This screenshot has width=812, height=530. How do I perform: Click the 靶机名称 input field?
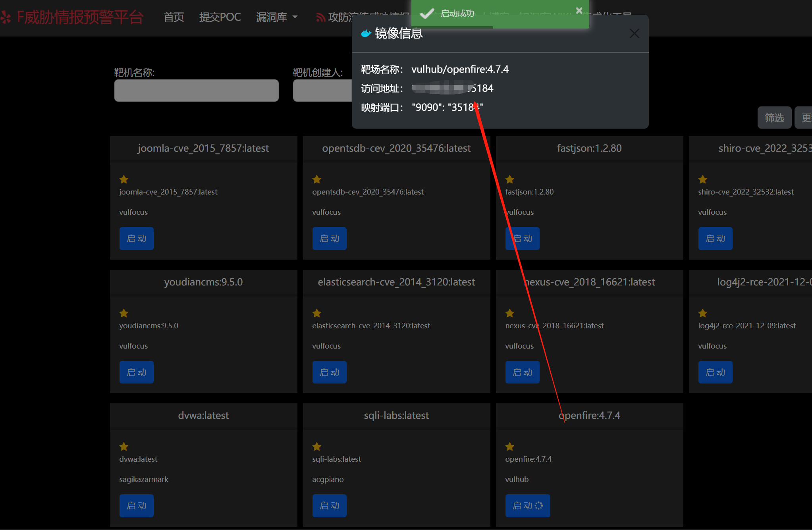(x=196, y=91)
